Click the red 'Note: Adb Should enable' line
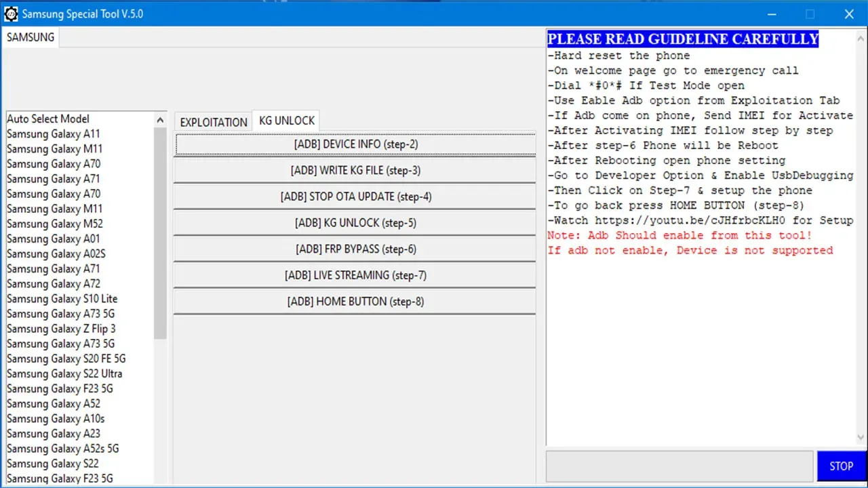 679,235
